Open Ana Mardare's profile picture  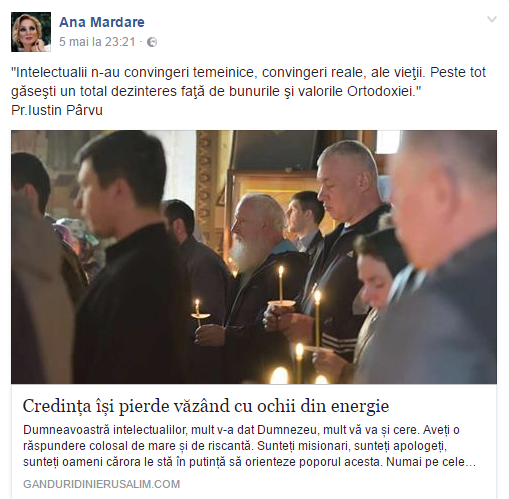point(31,32)
